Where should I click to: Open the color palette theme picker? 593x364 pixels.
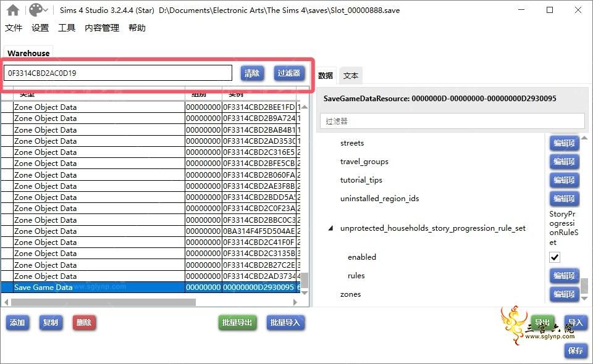tap(36, 10)
